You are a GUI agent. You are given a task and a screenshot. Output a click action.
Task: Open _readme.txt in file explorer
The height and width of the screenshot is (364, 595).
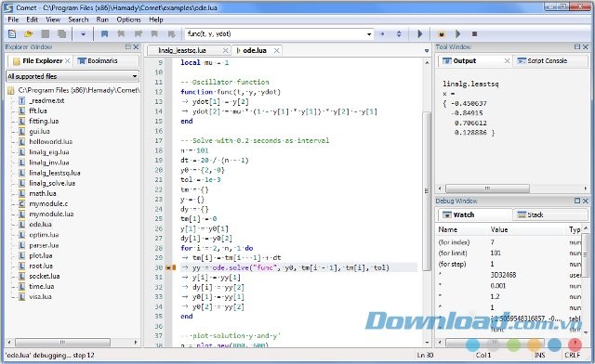tap(46, 100)
